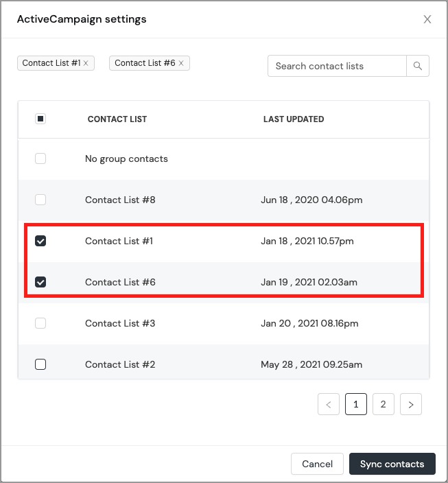
Task: Focus the Search contact lists field
Action: coord(337,66)
